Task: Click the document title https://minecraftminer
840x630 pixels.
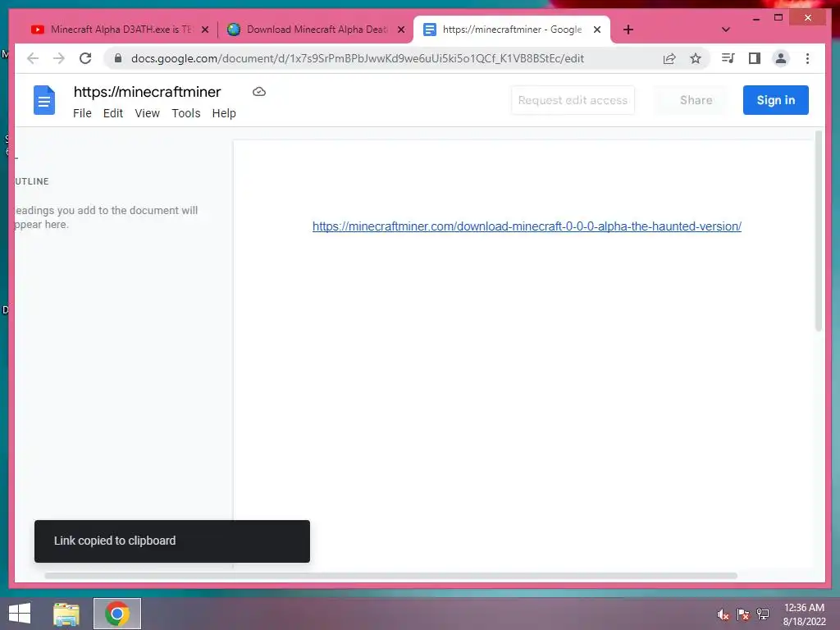Action: point(148,92)
